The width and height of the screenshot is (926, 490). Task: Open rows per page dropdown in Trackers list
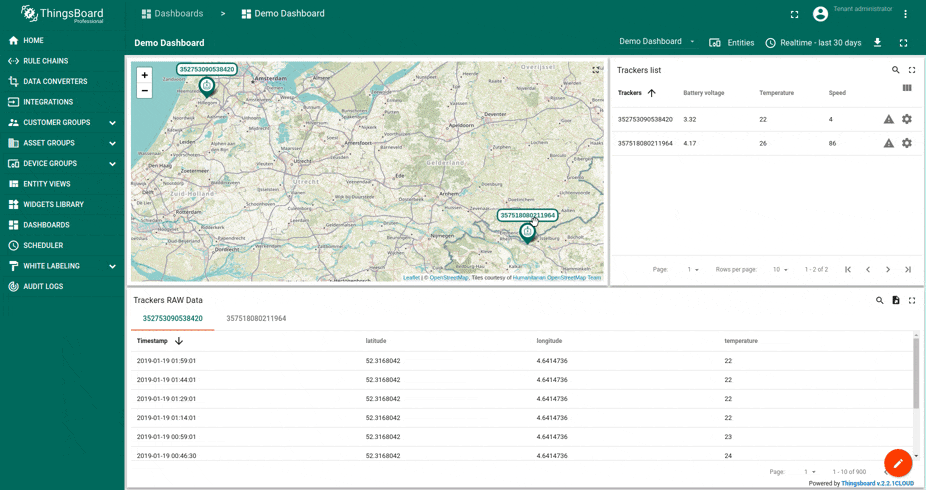coord(780,269)
